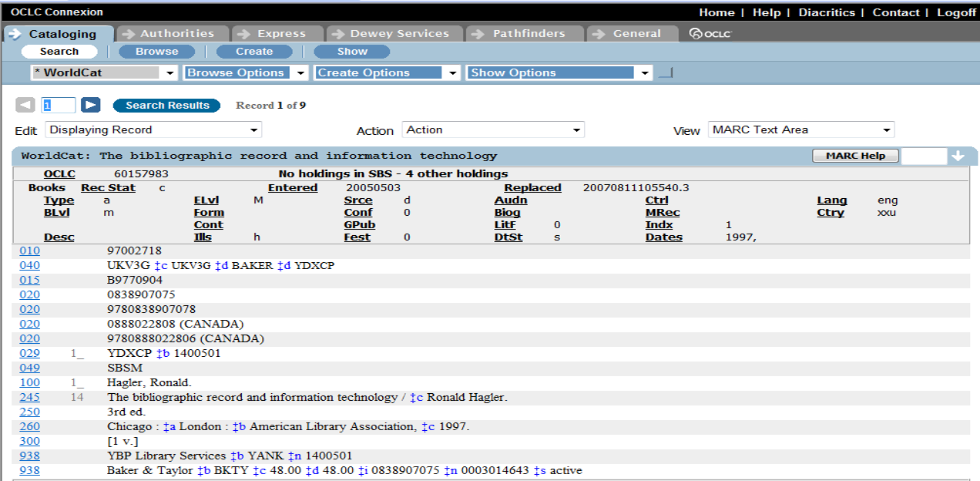Expand the Show Options dropdown

(560, 72)
